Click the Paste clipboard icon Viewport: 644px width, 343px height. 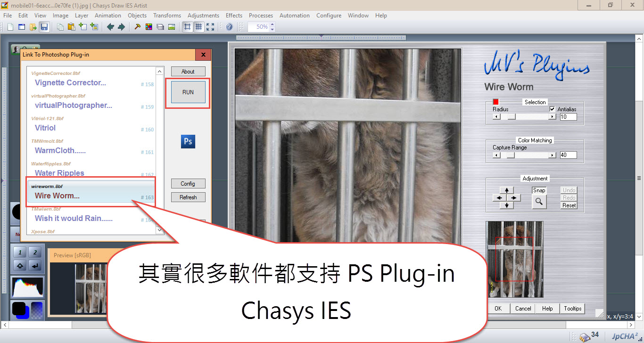pos(71,27)
